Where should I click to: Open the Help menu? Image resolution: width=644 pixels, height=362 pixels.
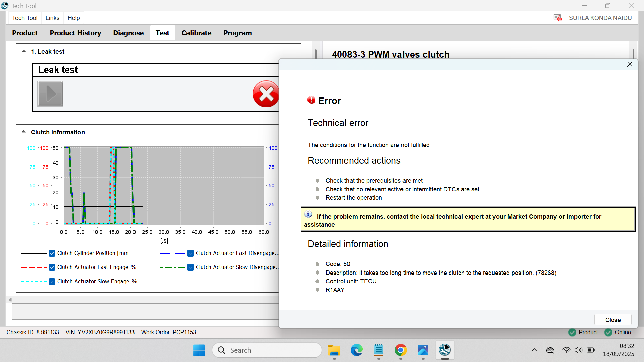74,18
